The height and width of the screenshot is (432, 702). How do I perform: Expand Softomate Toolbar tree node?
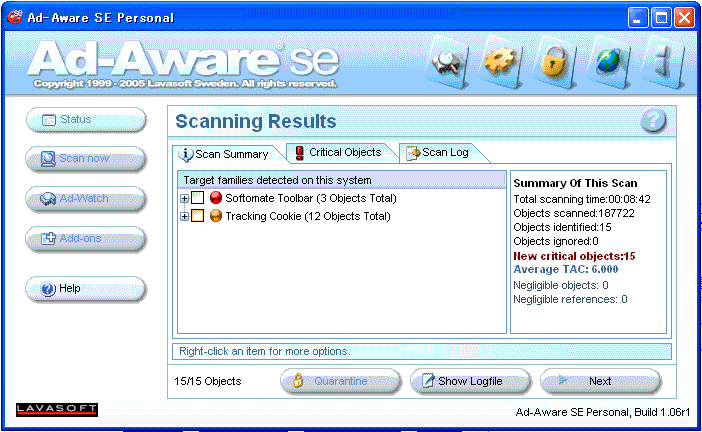184,198
